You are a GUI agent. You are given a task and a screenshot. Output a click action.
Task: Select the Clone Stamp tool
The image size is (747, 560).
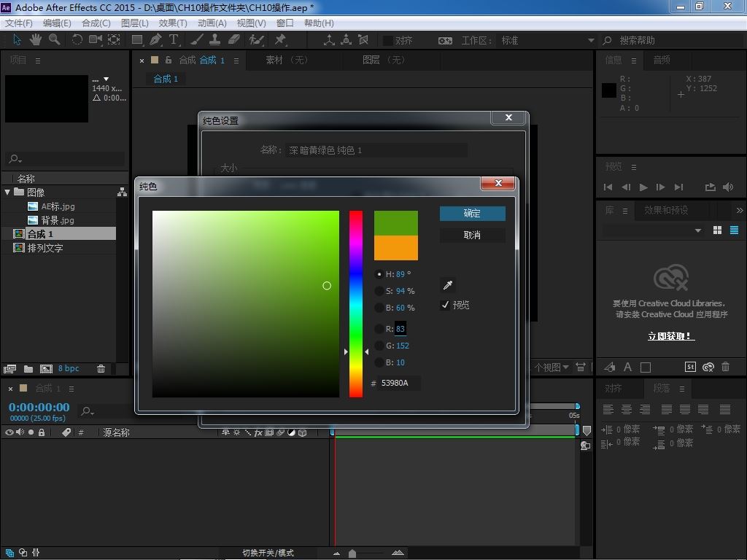(215, 40)
